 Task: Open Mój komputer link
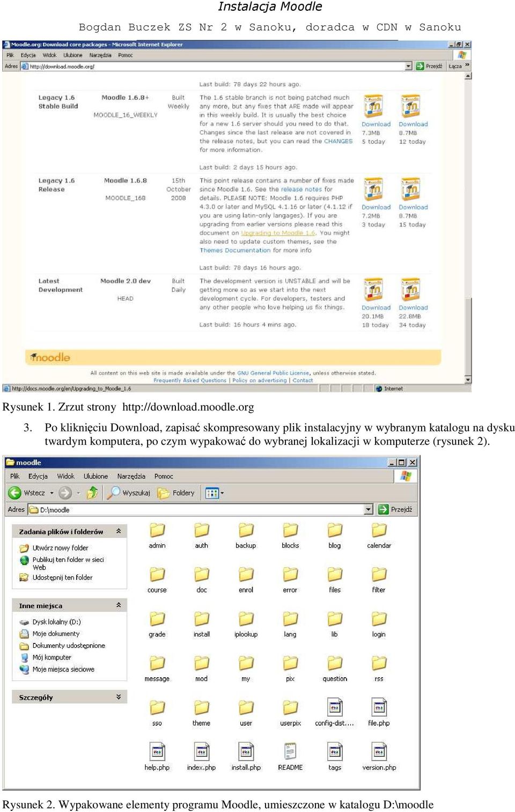pyautogui.click(x=51, y=657)
